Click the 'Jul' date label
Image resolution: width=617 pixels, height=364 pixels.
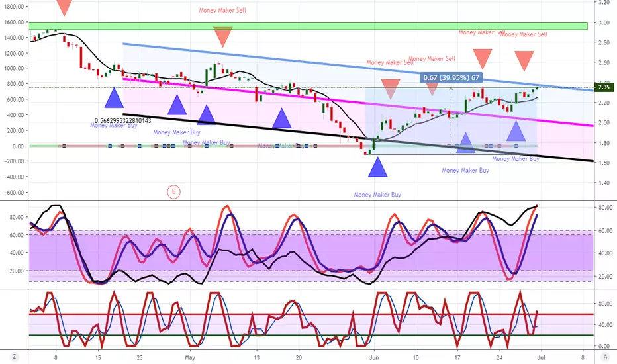[x=541, y=357]
